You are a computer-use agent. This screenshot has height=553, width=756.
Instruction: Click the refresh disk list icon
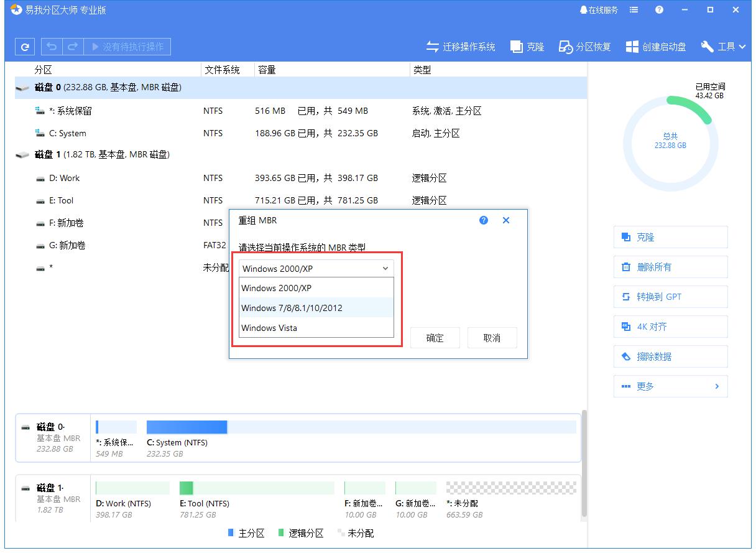tap(24, 46)
